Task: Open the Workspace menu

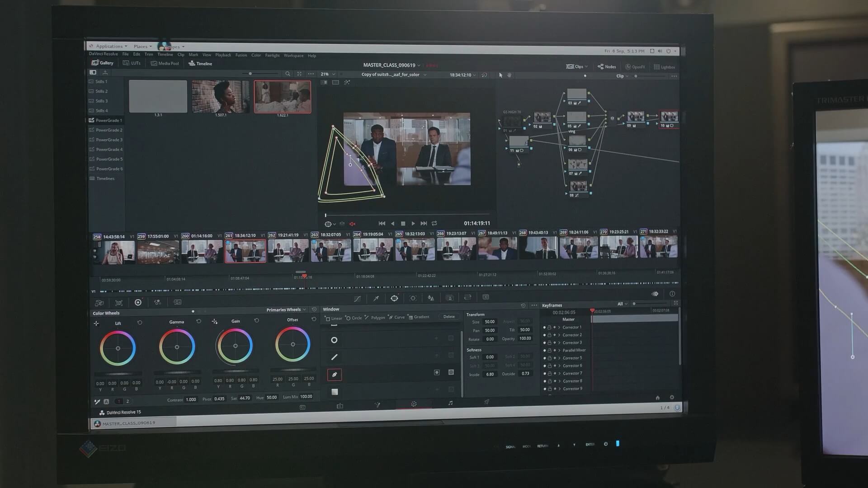Action: [x=293, y=56]
